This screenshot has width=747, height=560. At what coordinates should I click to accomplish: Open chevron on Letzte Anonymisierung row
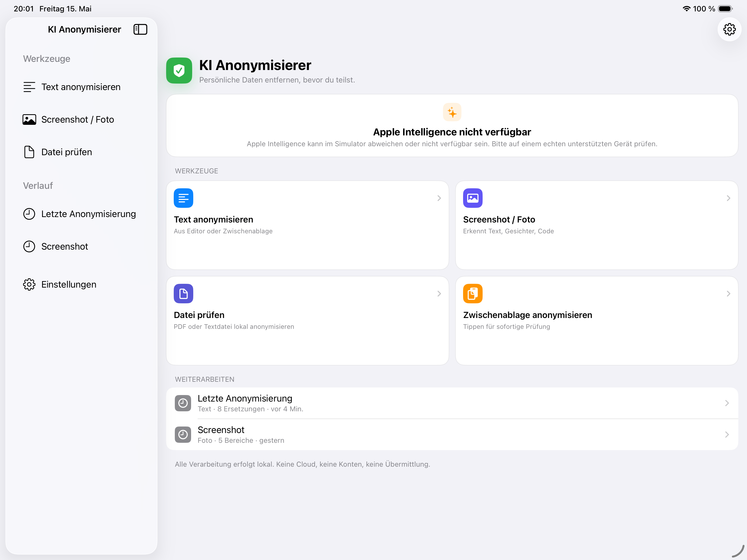click(x=727, y=403)
